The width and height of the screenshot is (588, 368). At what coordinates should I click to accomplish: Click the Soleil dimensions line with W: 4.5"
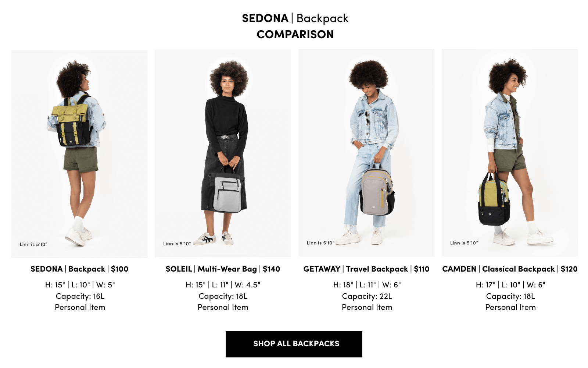tap(223, 285)
